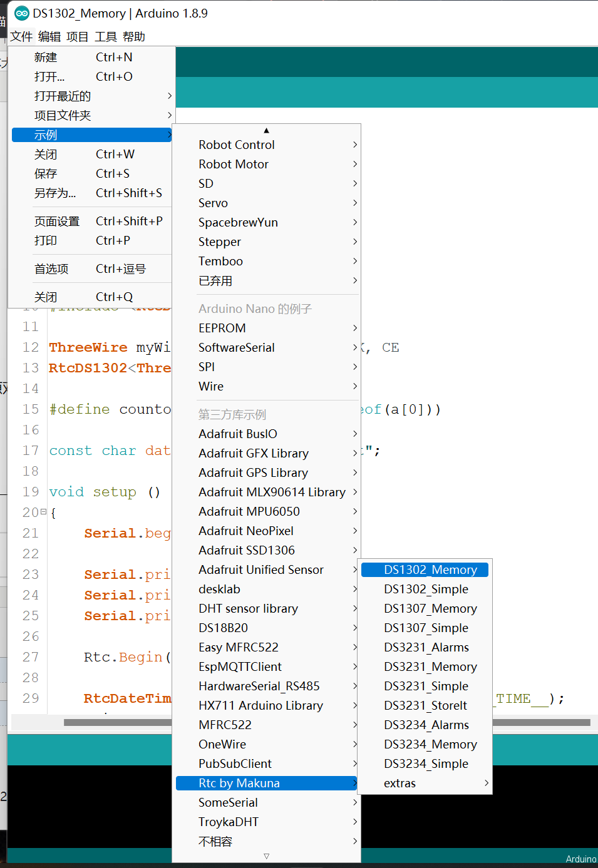Expand the 项目文件夹 submenu
Image resolution: width=598 pixels, height=868 pixels.
pos(91,115)
